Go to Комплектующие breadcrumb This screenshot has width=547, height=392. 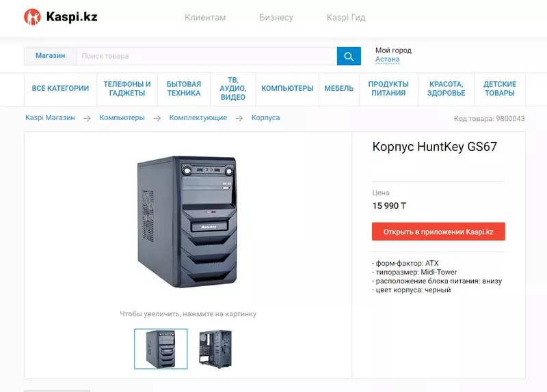[x=198, y=117]
